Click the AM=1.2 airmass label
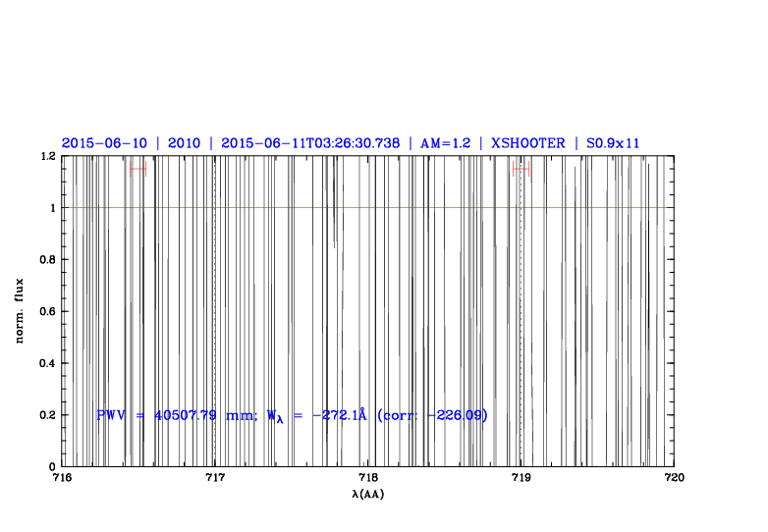 (x=445, y=143)
